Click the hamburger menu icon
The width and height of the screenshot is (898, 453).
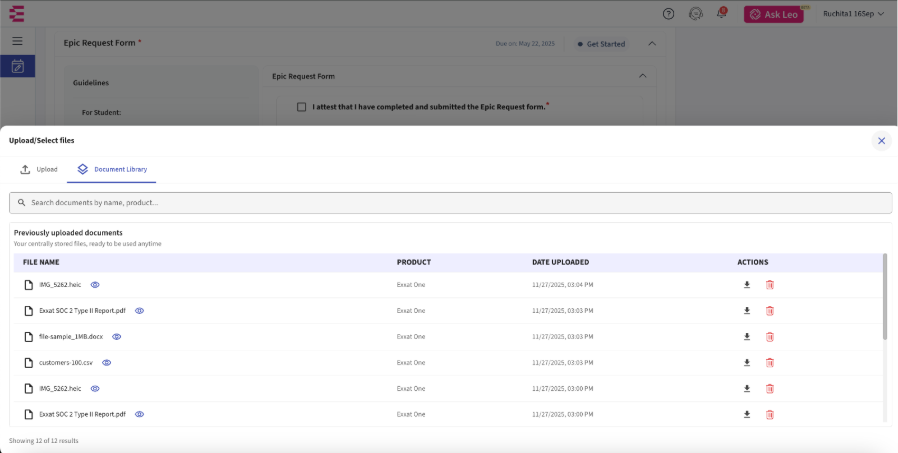[17, 41]
